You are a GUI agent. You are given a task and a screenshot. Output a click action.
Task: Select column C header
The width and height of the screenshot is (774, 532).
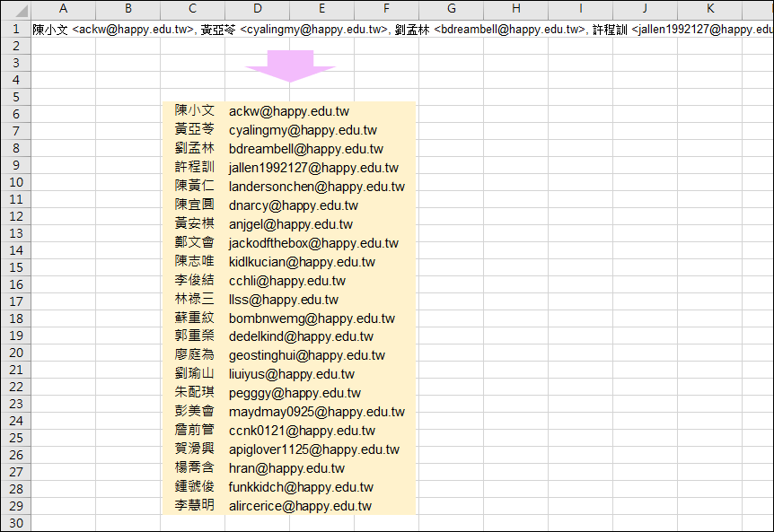192,8
